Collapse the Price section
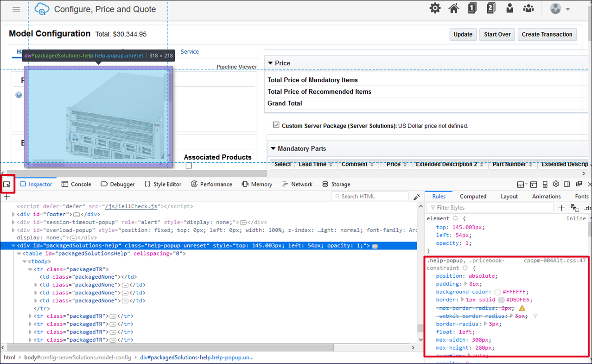The height and width of the screenshot is (364, 592). click(x=270, y=63)
